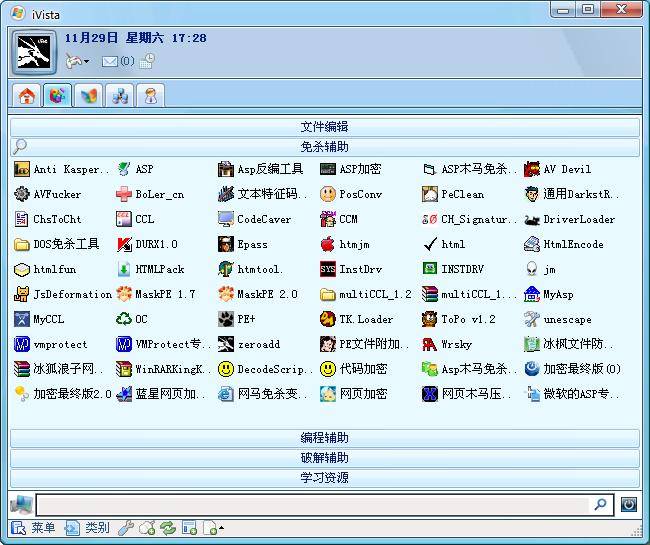Switch to the network computers tab
Screen dimensions: 650x545
[x=120, y=96]
